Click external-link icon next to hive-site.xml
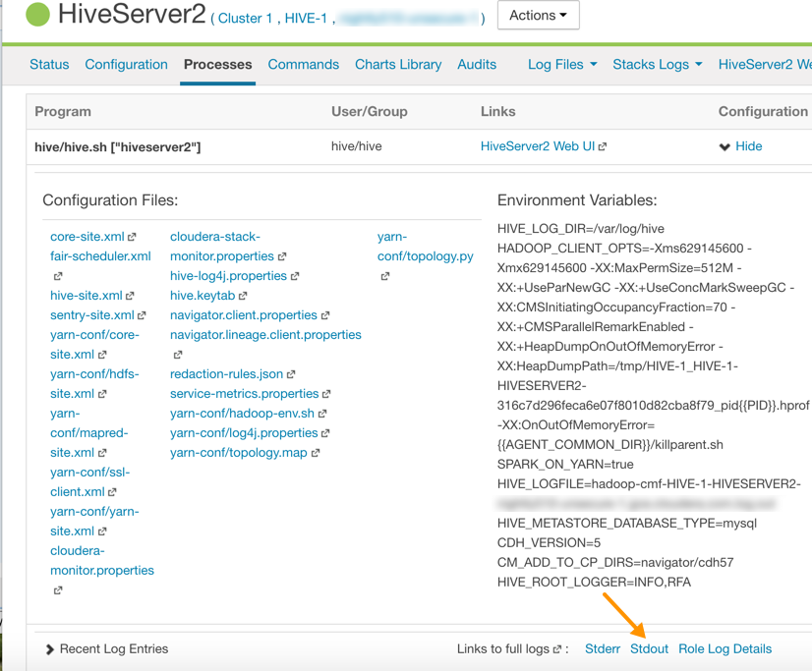Screen dimensions: 812x671 click(131, 296)
